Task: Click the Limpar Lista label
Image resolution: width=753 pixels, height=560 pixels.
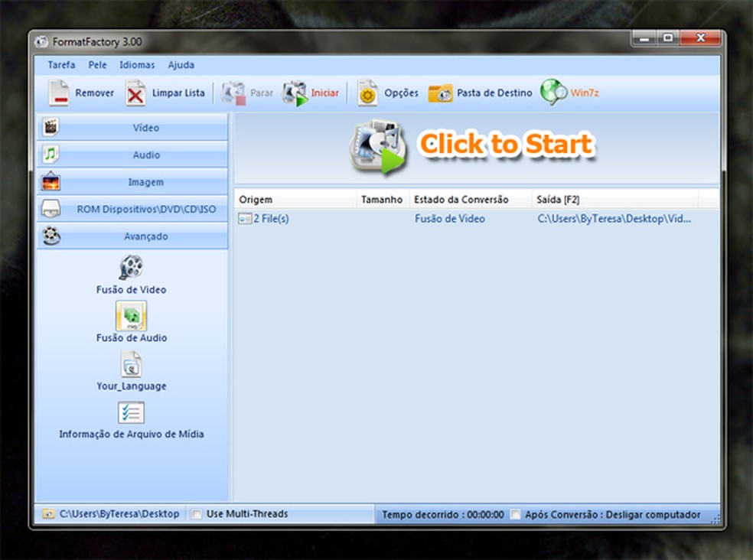Action: coord(178,93)
